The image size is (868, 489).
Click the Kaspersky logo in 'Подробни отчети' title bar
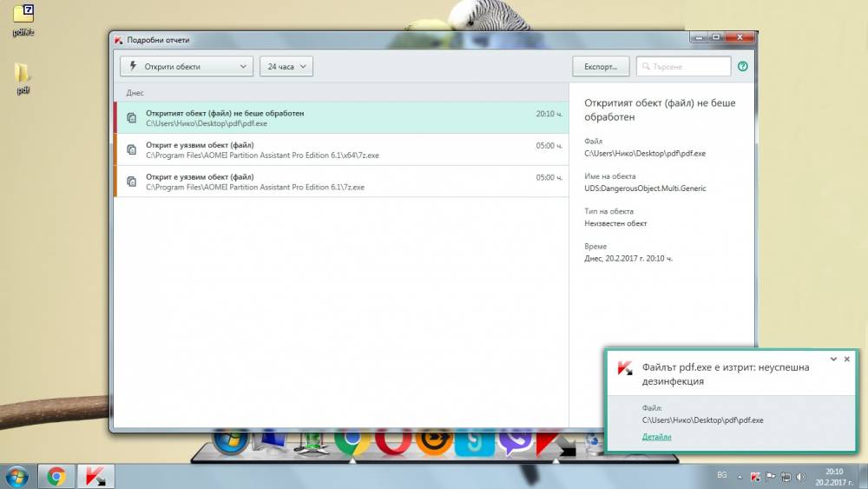(118, 40)
